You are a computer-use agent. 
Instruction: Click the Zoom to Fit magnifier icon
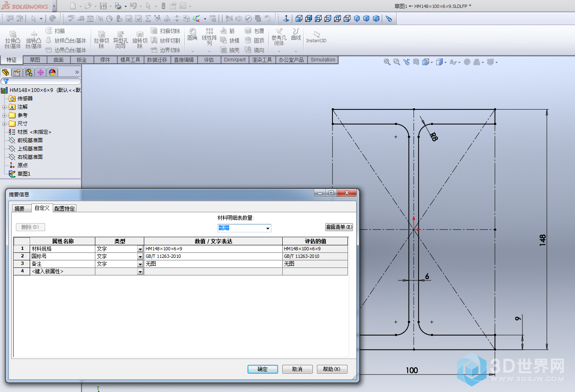pos(387,62)
